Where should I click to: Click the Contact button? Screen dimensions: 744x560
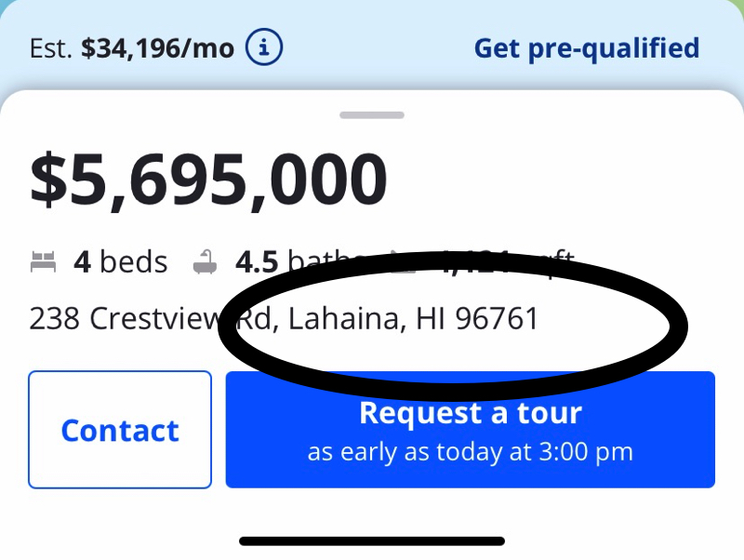click(120, 430)
